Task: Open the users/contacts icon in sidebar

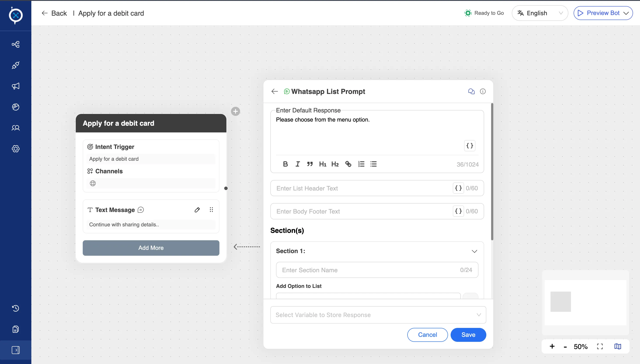Action: (15, 128)
